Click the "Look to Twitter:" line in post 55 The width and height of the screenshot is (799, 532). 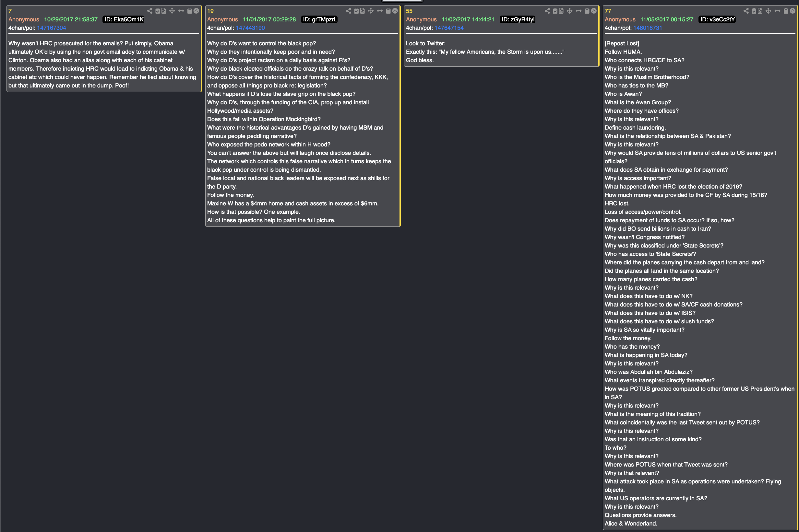click(425, 43)
